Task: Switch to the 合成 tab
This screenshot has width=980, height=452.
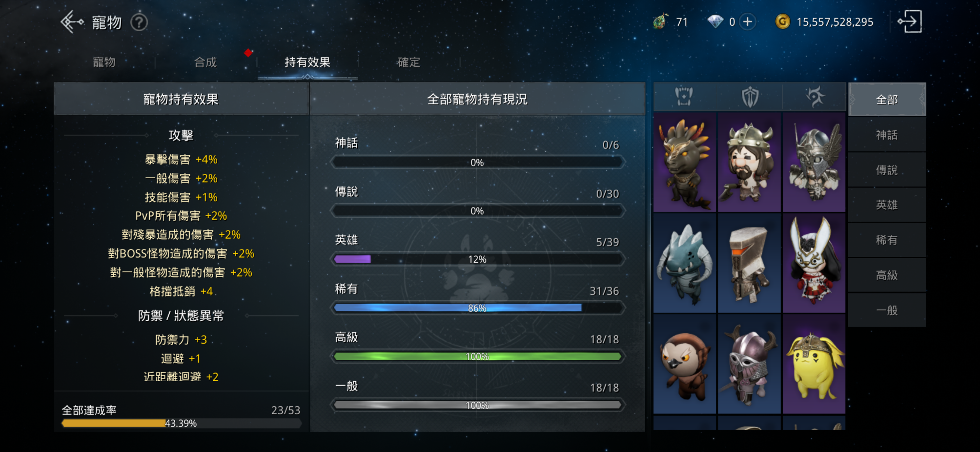Action: click(x=205, y=62)
